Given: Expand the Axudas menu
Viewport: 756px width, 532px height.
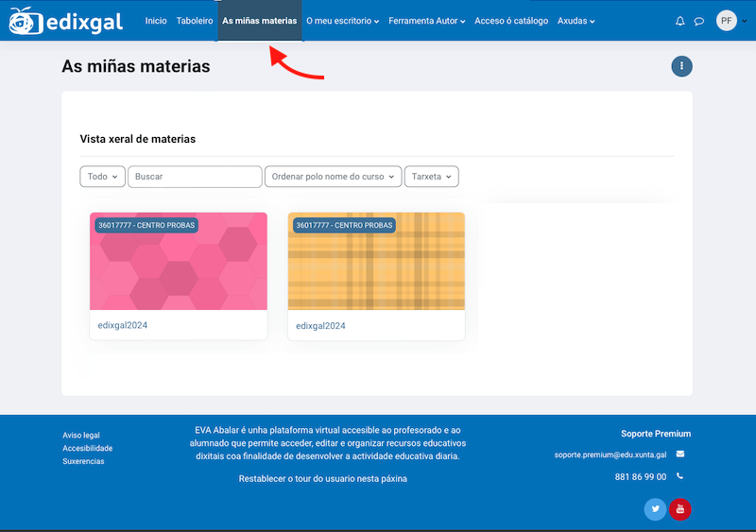Looking at the screenshot, I should click(576, 21).
